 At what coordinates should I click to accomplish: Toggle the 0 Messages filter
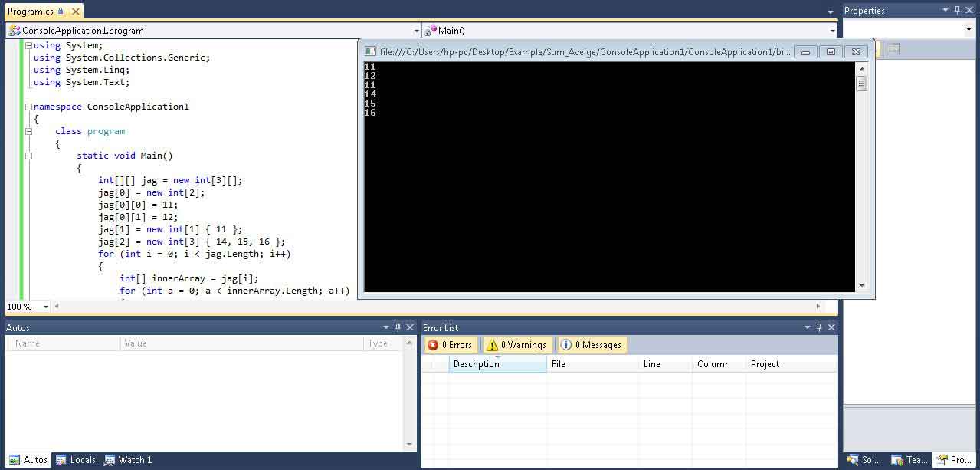[592, 345]
